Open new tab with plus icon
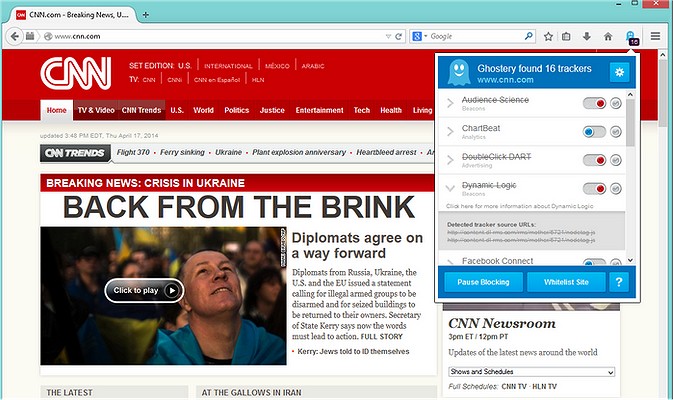The image size is (673, 400). [x=146, y=15]
